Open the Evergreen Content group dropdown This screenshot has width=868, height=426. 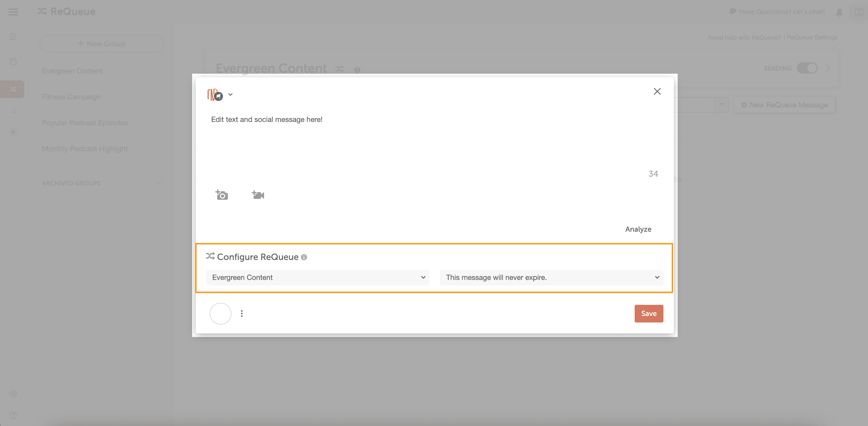tap(317, 278)
